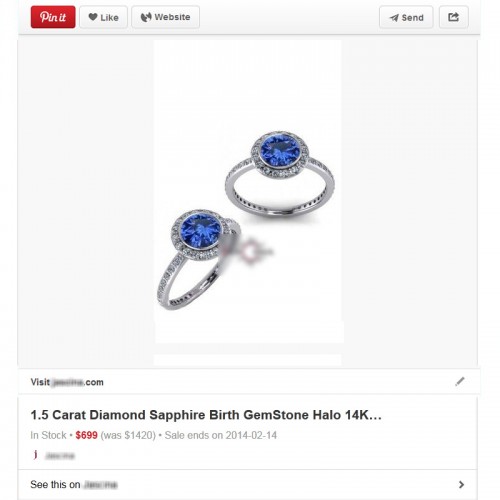500x500 pixels.
Task: Click the pencil edit icon
Action: (460, 381)
